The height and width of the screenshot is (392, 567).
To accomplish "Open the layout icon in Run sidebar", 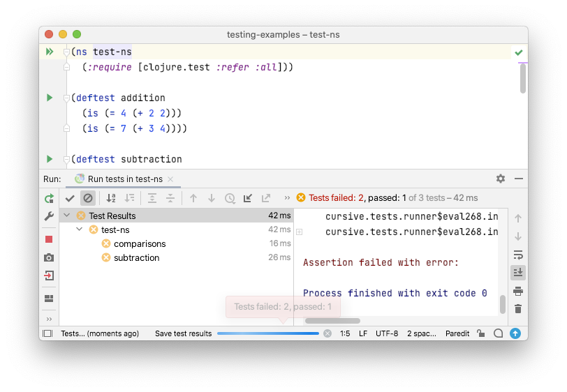I will [49, 299].
